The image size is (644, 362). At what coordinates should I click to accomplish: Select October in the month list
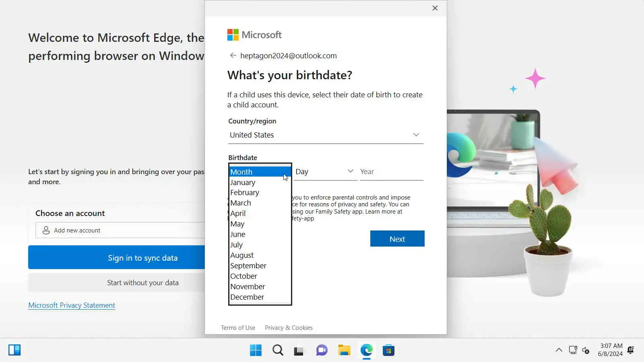click(260, 276)
